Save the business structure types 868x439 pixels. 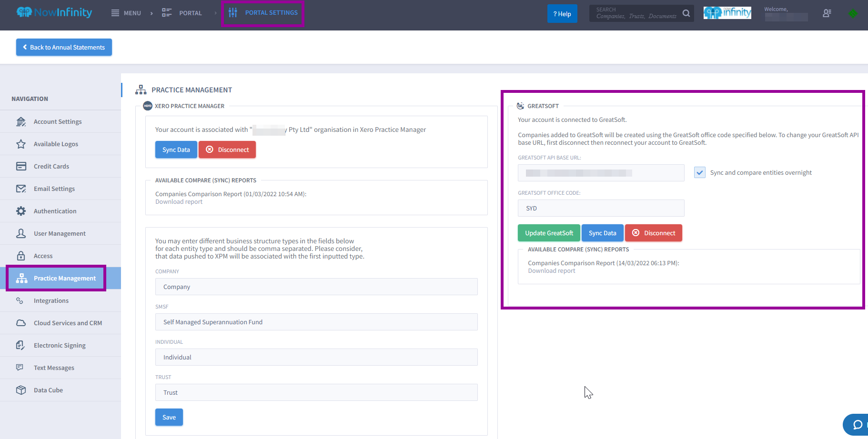click(x=169, y=417)
